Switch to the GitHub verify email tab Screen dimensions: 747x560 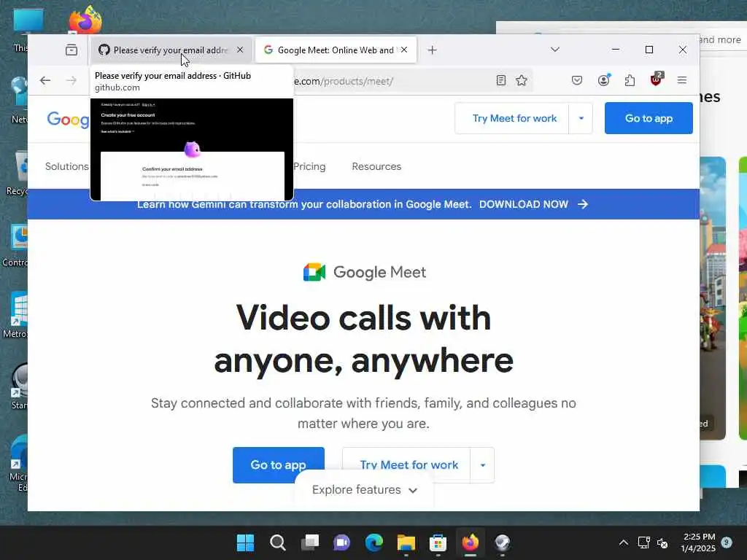point(171,50)
